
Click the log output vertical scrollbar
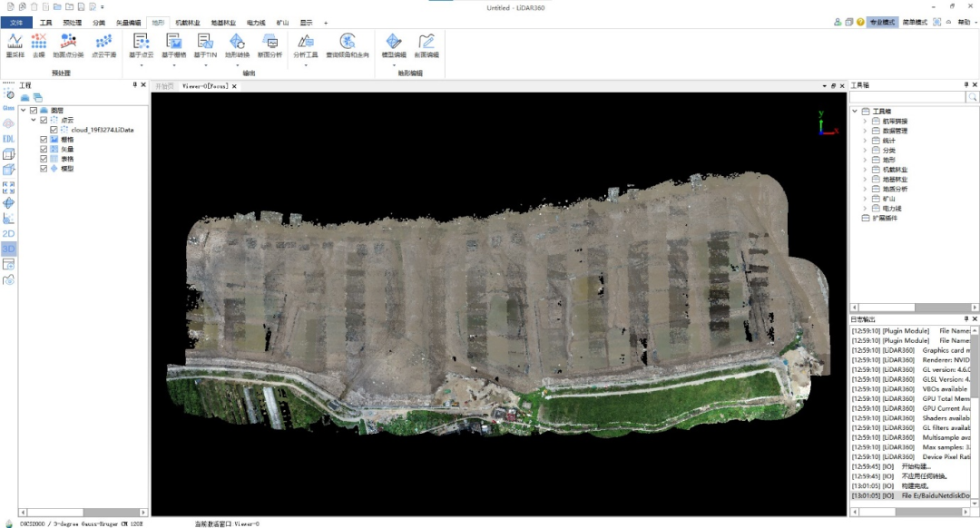click(975, 415)
